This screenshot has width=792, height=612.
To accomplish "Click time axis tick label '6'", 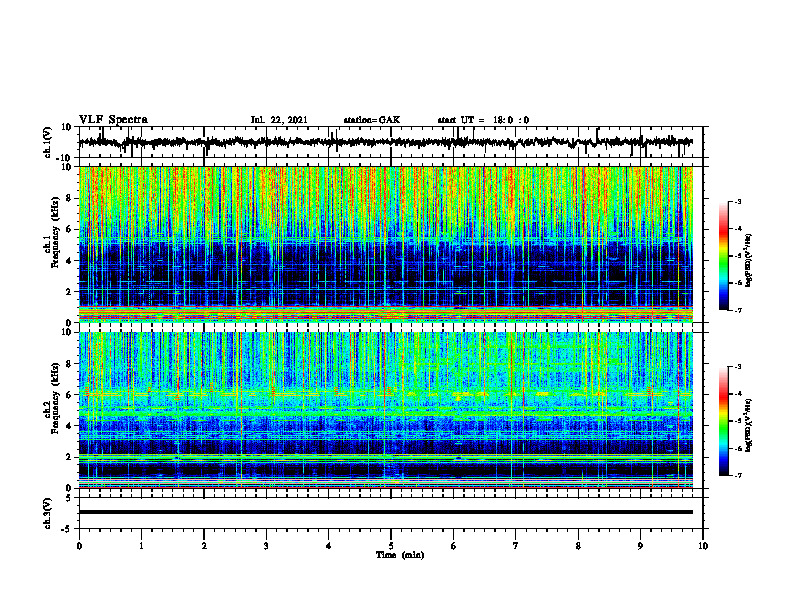I will pos(454,546).
